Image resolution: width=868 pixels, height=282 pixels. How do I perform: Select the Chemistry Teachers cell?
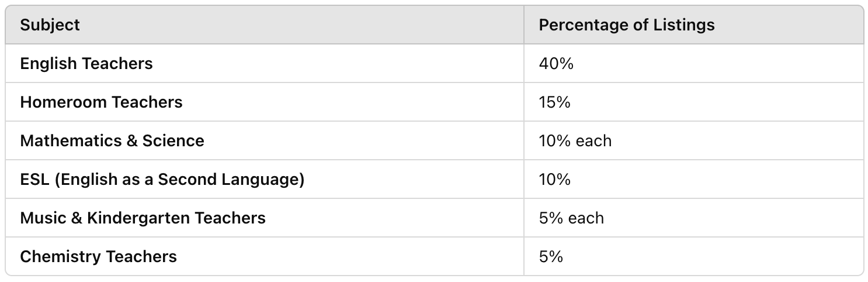click(265, 256)
